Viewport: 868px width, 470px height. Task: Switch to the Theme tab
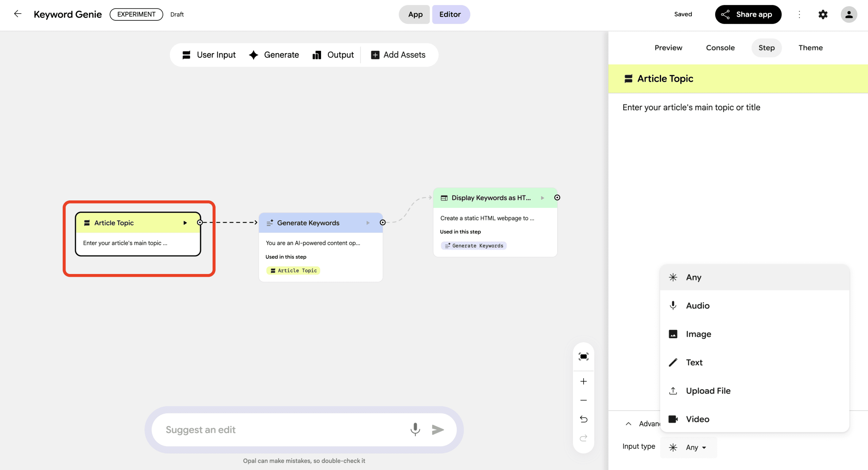[x=810, y=47]
